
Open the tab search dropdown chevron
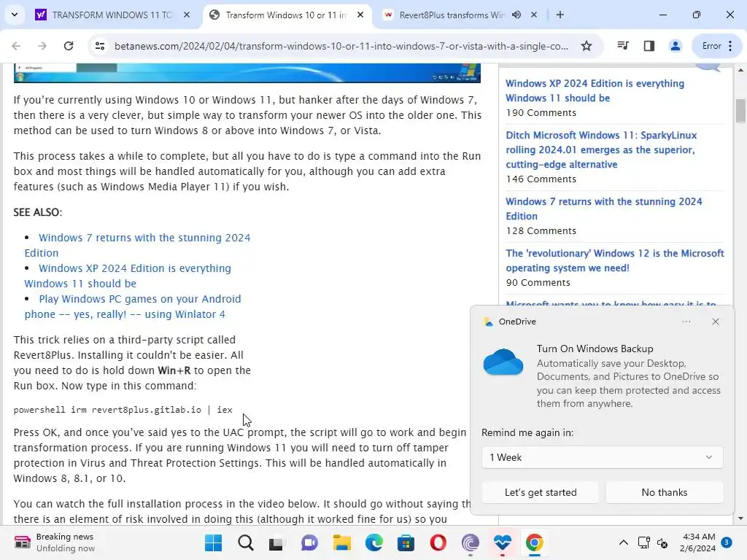tap(15, 15)
